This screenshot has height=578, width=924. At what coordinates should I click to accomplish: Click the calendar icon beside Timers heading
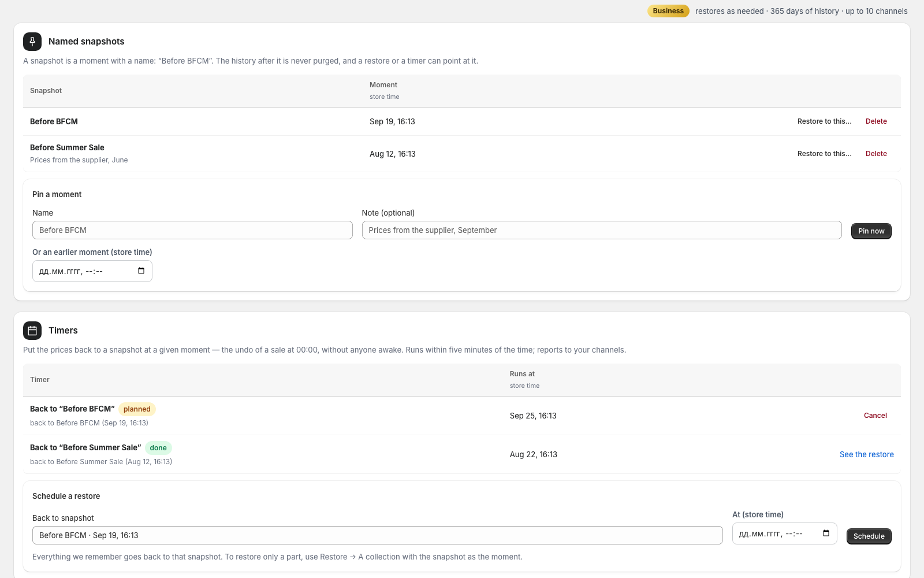(32, 331)
